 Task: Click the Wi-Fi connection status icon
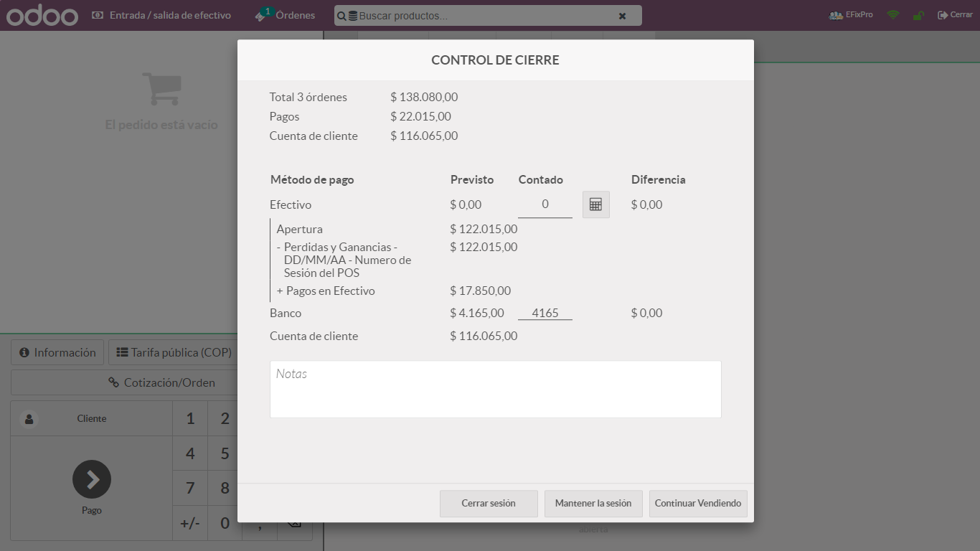click(x=892, y=15)
